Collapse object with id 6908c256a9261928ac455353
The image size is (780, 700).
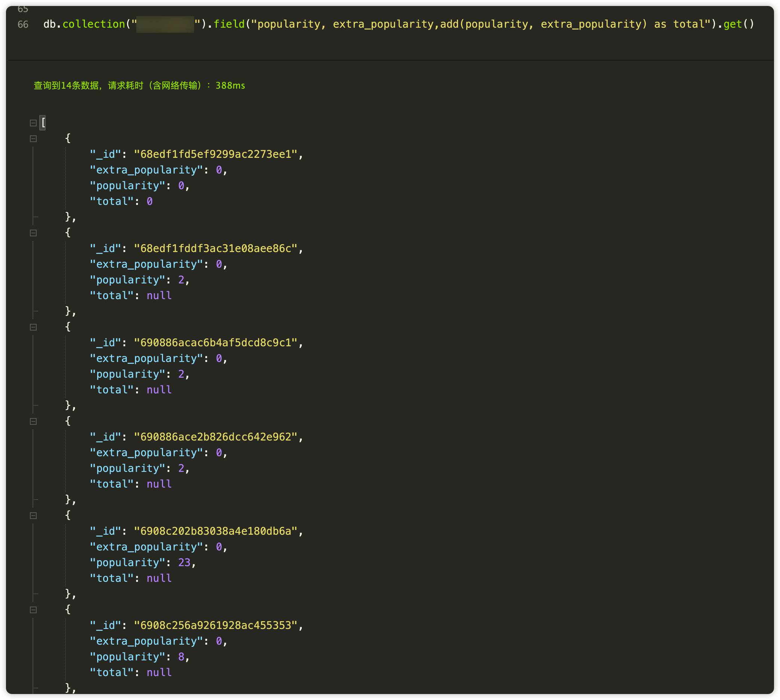pyautogui.click(x=33, y=610)
